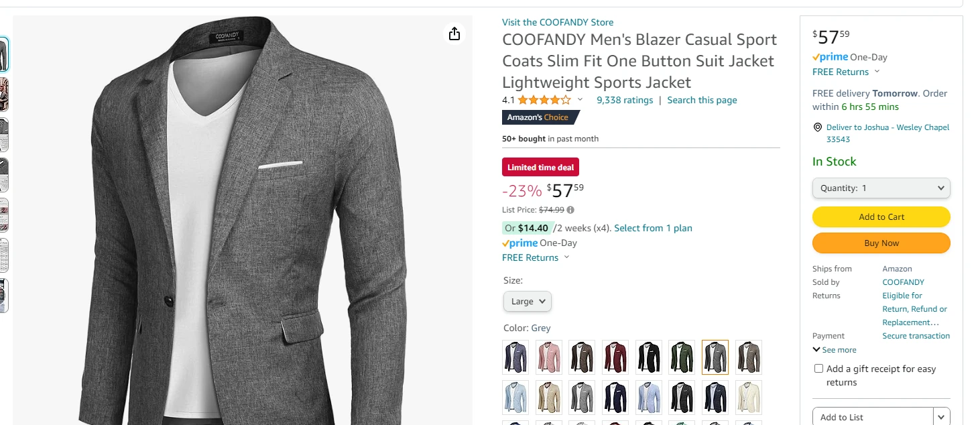Open the Quantity dropdown
The image size is (980, 425).
click(881, 188)
